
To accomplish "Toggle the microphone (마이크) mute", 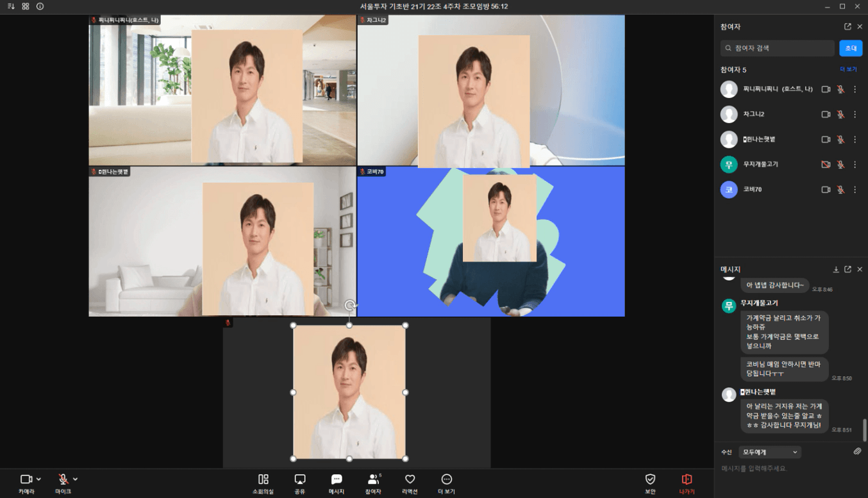I will (x=63, y=479).
